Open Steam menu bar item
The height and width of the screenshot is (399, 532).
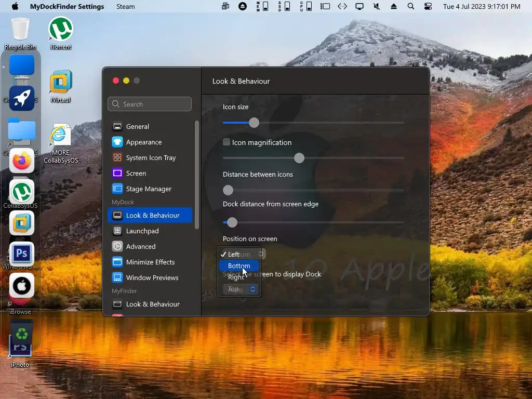[x=126, y=6]
